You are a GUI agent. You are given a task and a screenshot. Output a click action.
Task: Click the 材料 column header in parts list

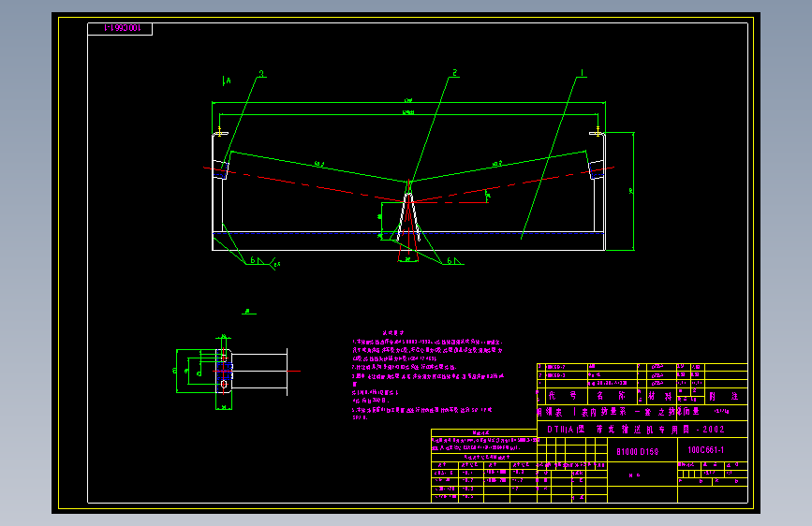point(660,397)
